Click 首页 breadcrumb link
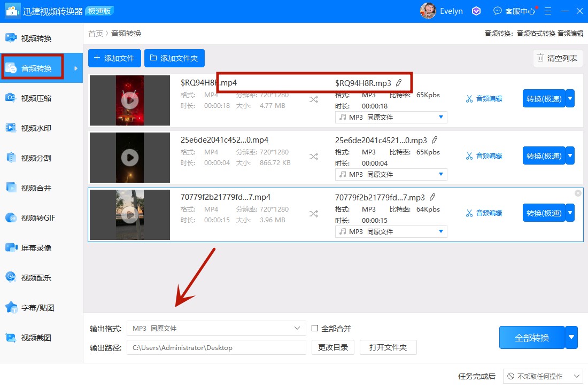This screenshot has width=588, height=389. tap(95, 33)
